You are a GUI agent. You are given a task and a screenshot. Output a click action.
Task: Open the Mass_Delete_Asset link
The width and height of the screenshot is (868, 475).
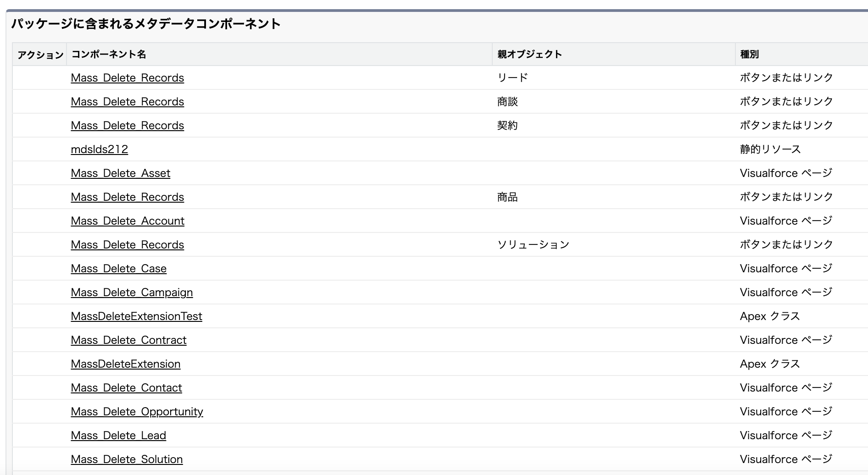coord(121,173)
